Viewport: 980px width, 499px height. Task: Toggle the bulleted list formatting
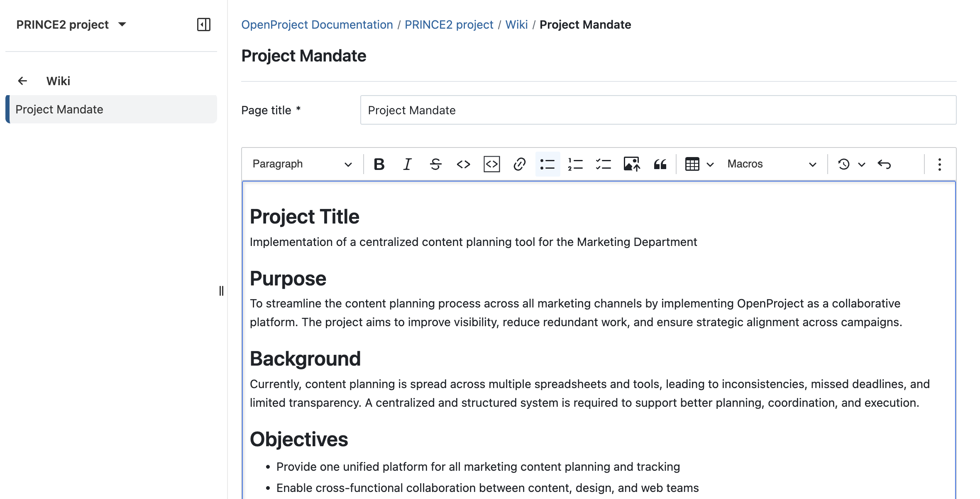point(547,164)
